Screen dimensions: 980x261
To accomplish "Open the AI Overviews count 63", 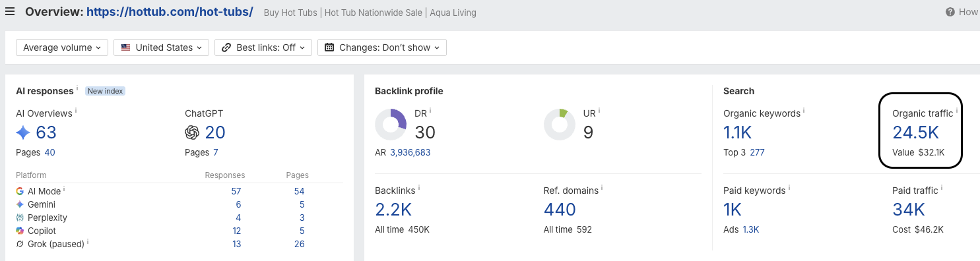I will pos(46,132).
